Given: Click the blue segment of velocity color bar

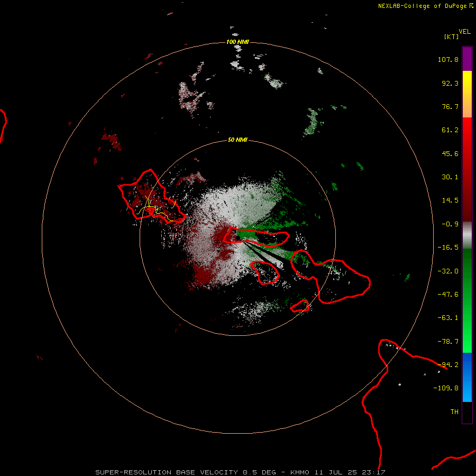Looking at the screenshot, I should pyautogui.click(x=467, y=377).
